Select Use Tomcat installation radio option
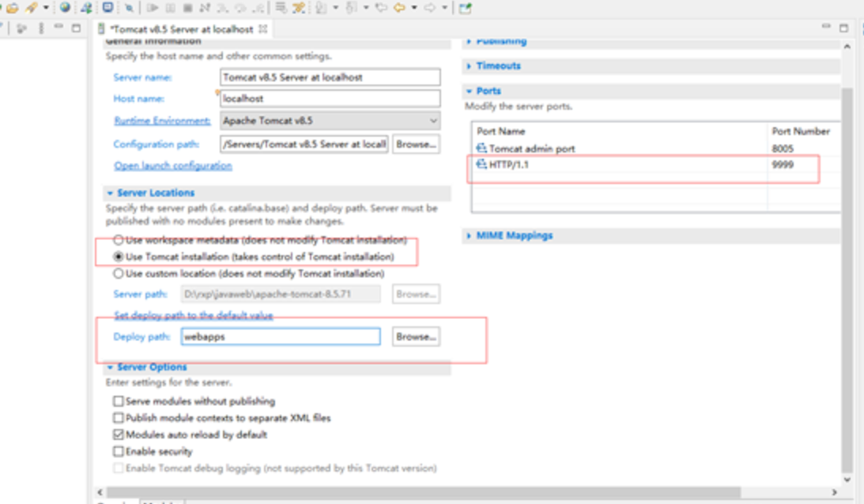The width and height of the screenshot is (864, 504). point(118,257)
